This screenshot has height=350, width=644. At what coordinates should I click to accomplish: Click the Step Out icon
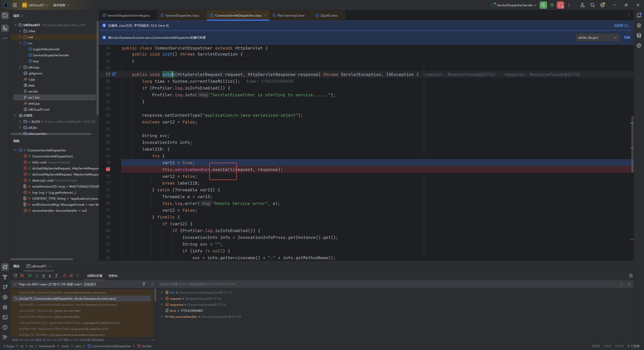(x=56, y=276)
